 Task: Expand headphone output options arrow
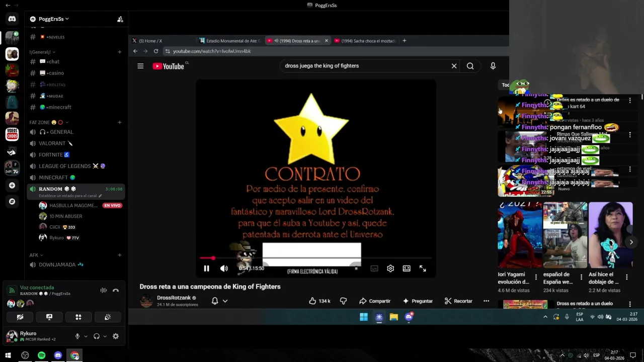(105, 336)
